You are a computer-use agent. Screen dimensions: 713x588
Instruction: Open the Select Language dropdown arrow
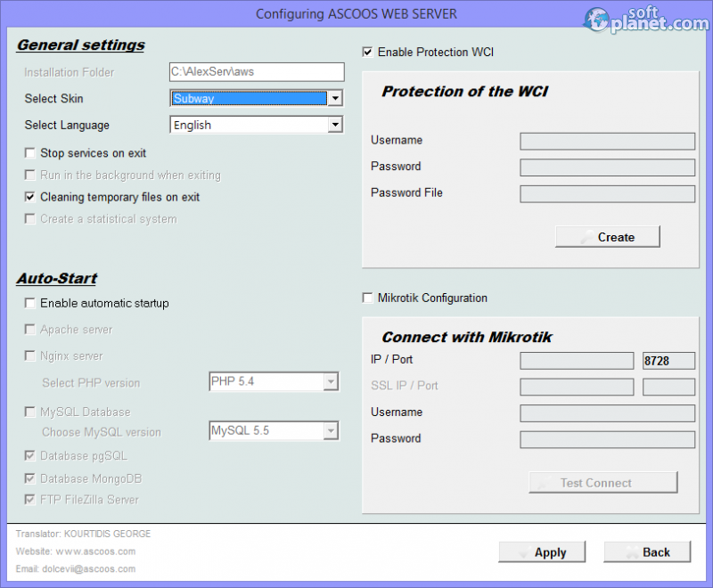click(x=335, y=125)
